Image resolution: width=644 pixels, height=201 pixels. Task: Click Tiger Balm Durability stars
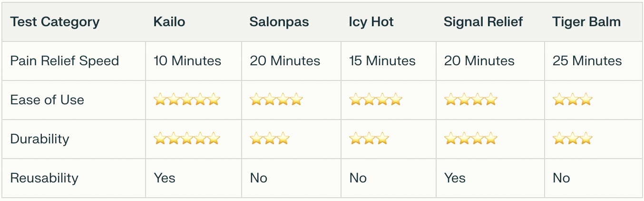click(x=573, y=139)
